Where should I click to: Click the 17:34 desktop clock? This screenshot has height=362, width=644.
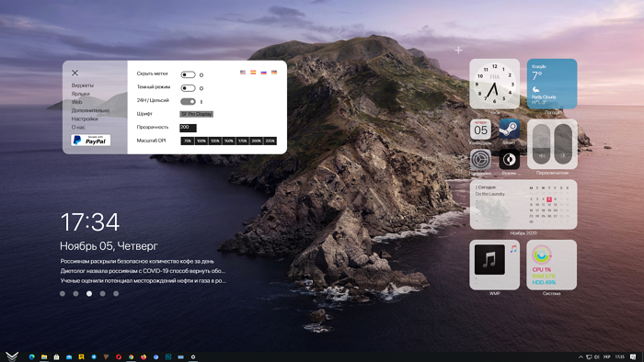[x=90, y=222]
